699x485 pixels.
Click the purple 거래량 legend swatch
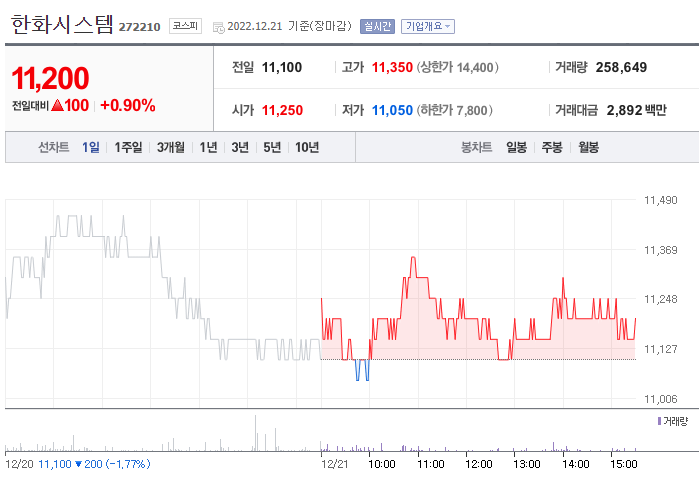[x=659, y=421]
